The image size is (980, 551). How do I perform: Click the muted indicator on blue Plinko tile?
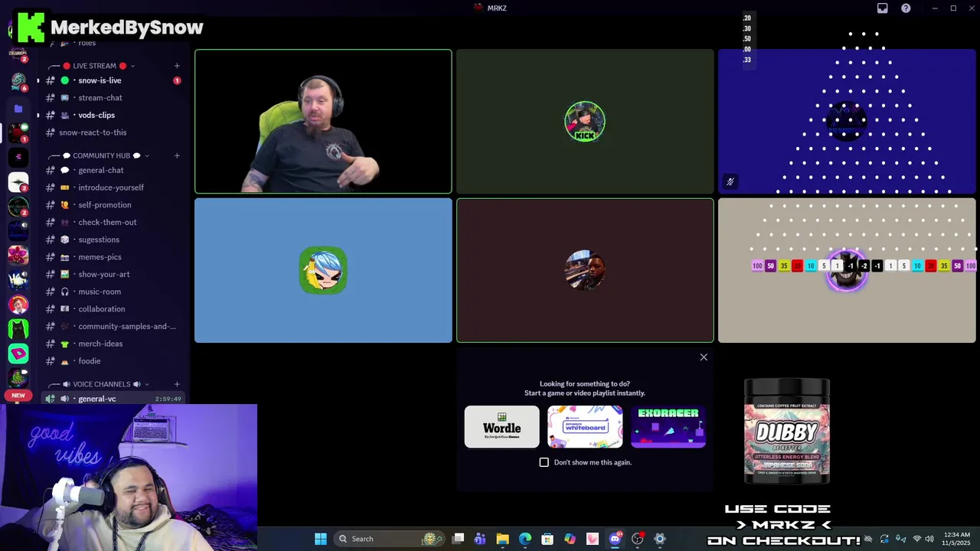click(730, 181)
